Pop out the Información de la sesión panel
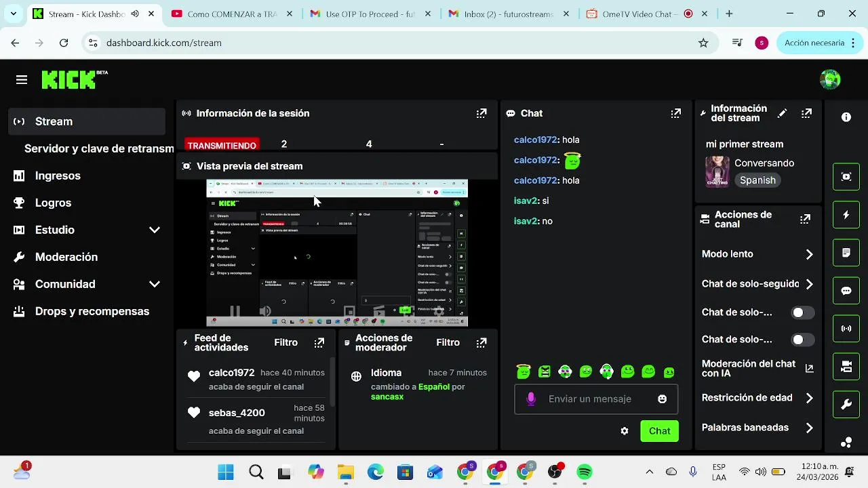Image resolution: width=868 pixels, height=488 pixels. 481,113
